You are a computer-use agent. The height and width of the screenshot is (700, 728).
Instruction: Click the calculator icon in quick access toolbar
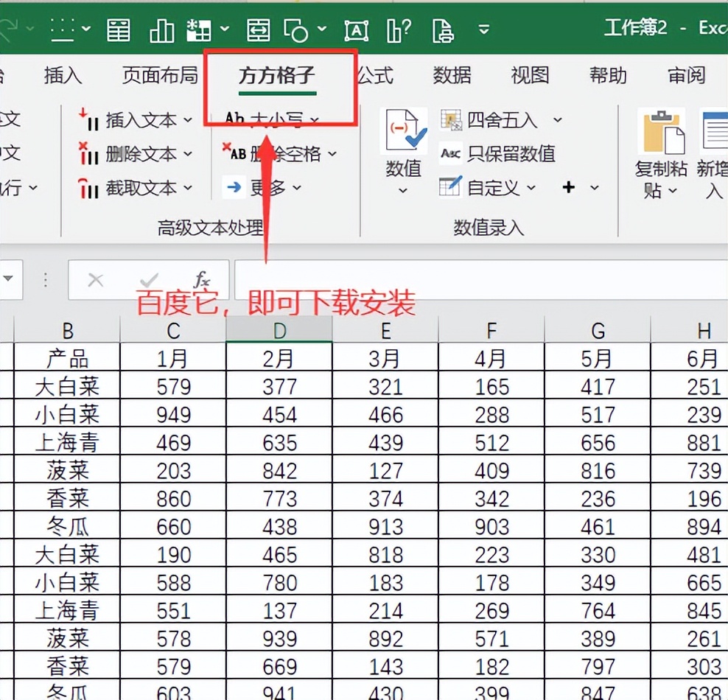point(119,31)
